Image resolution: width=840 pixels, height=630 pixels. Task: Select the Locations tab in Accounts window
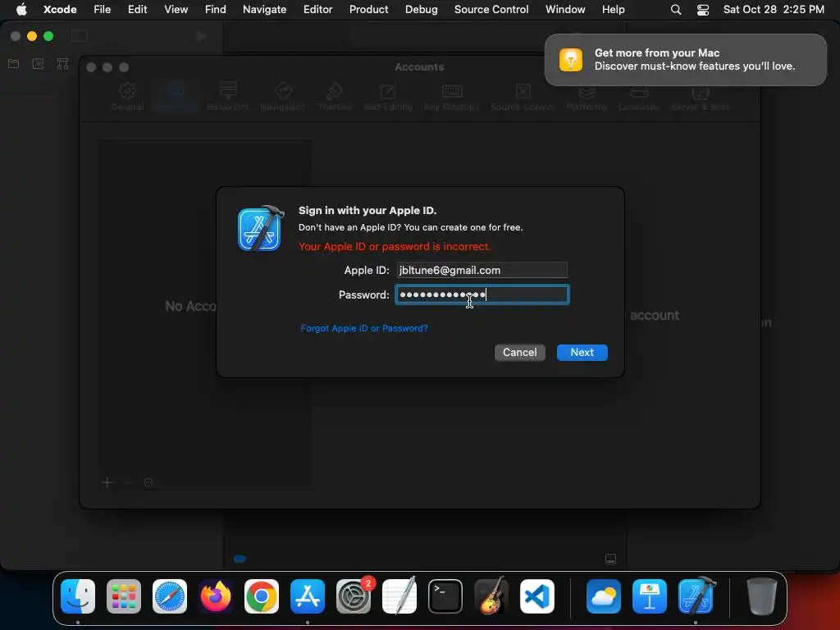pos(639,98)
